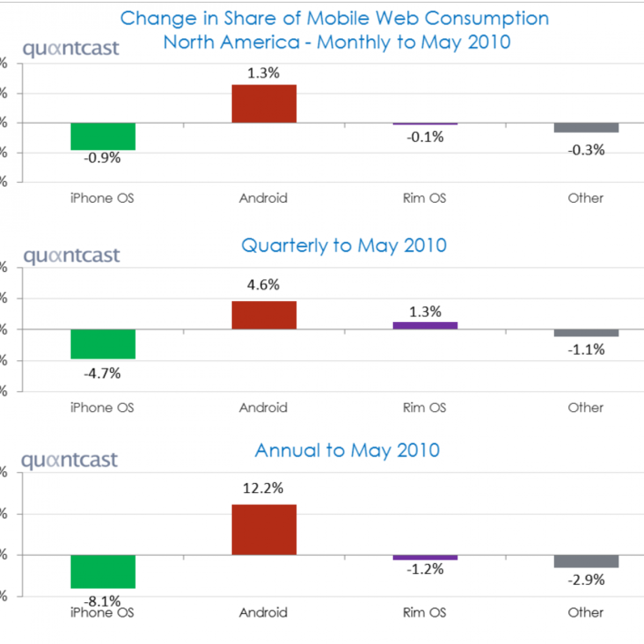Viewport: 644px width, 644px height.
Task: Click the -4.7% data label
Action: (x=102, y=374)
